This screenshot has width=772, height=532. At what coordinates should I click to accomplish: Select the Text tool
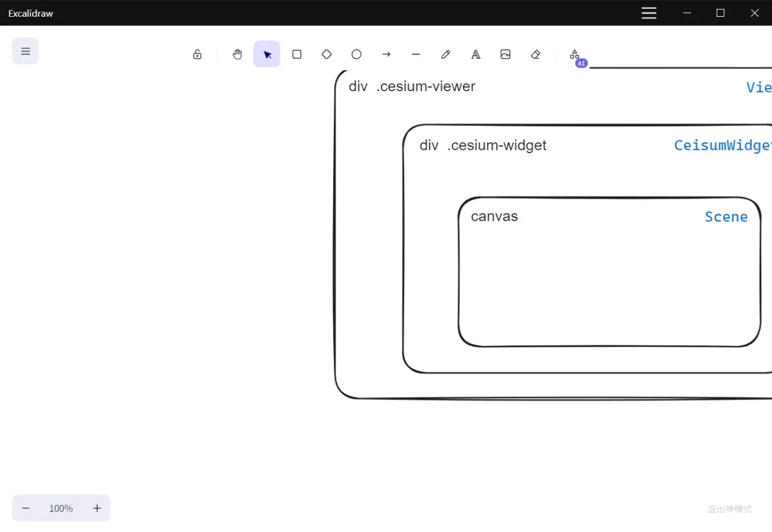(475, 54)
